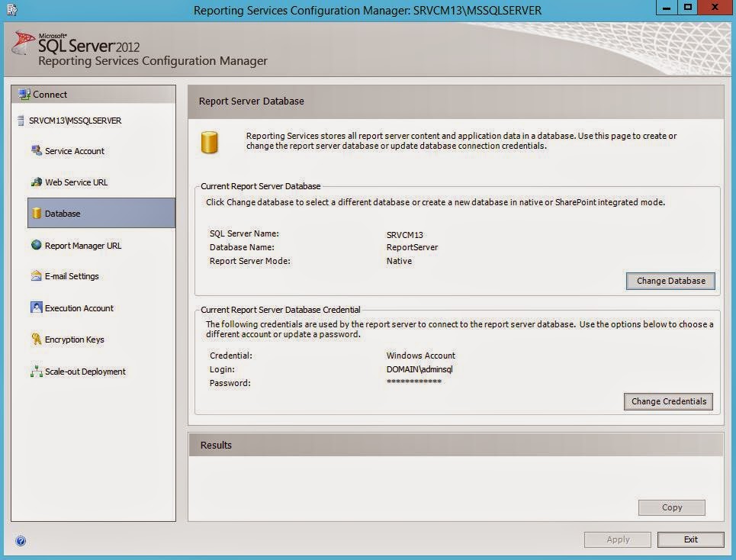This screenshot has height=560, width=736.
Task: Click the Apply button
Action: tap(618, 539)
